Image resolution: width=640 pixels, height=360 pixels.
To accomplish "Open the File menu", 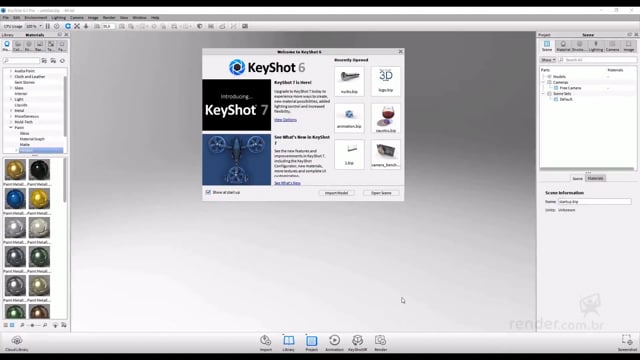I will (6, 18).
